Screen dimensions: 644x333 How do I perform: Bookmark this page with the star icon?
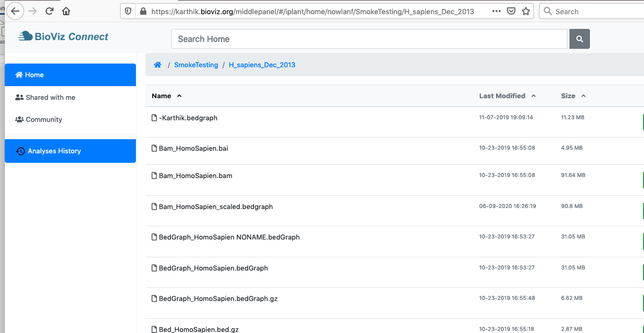[525, 11]
